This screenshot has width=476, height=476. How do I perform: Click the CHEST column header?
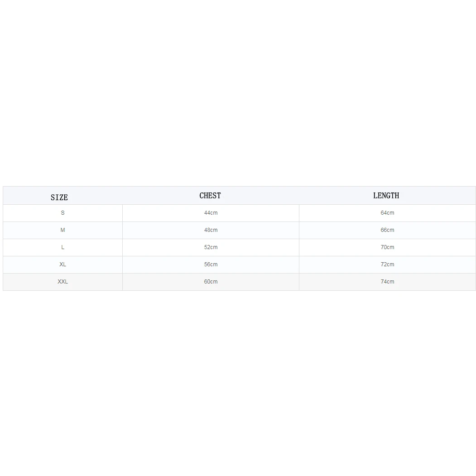tap(210, 196)
